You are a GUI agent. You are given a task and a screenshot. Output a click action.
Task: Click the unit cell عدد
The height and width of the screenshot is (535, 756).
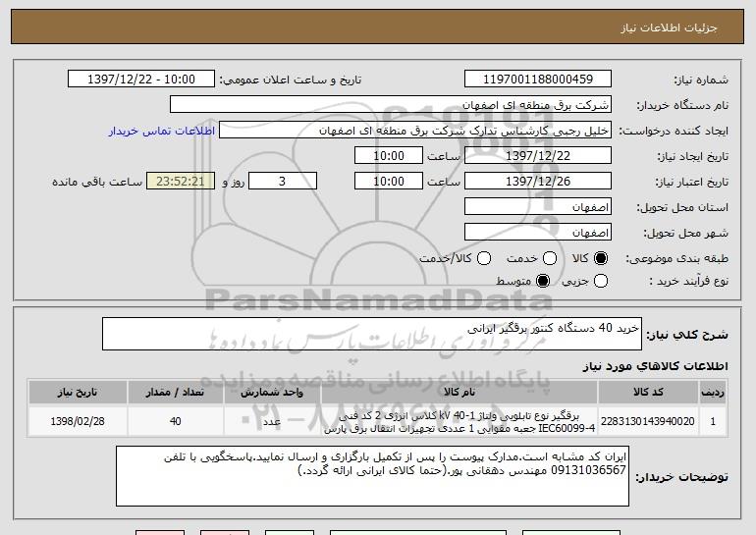[x=272, y=421]
